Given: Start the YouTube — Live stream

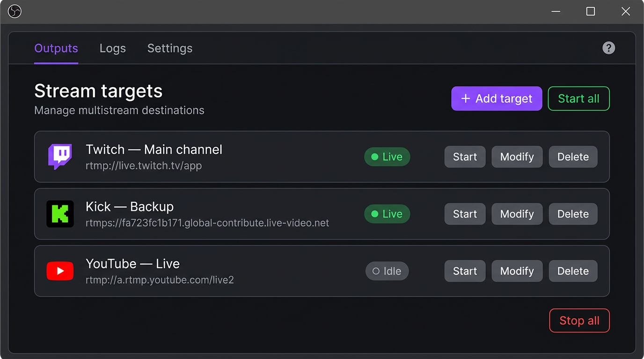Looking at the screenshot, I should click(x=465, y=271).
